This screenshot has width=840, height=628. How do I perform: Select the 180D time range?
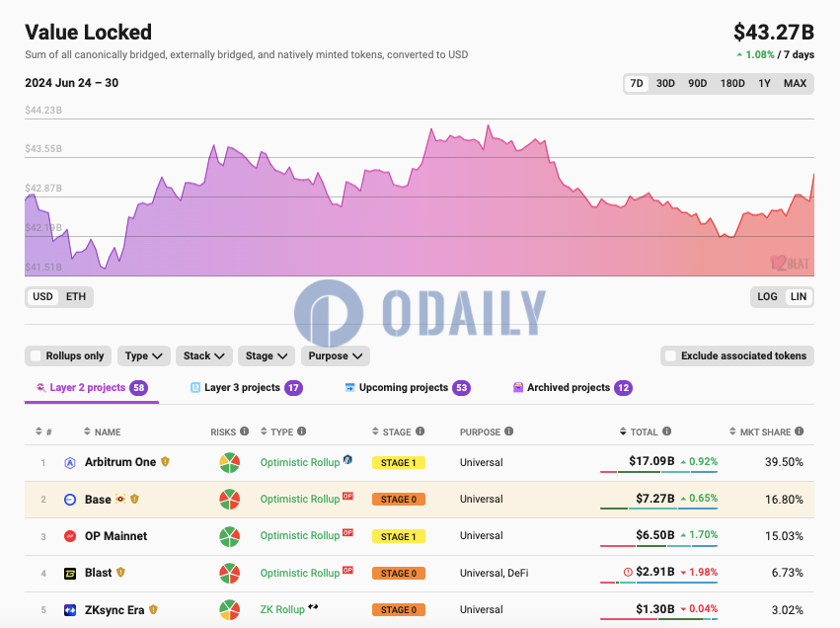[732, 84]
